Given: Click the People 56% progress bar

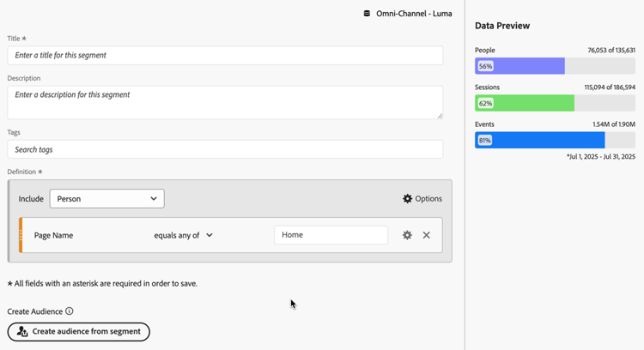Looking at the screenshot, I should pyautogui.click(x=555, y=66).
